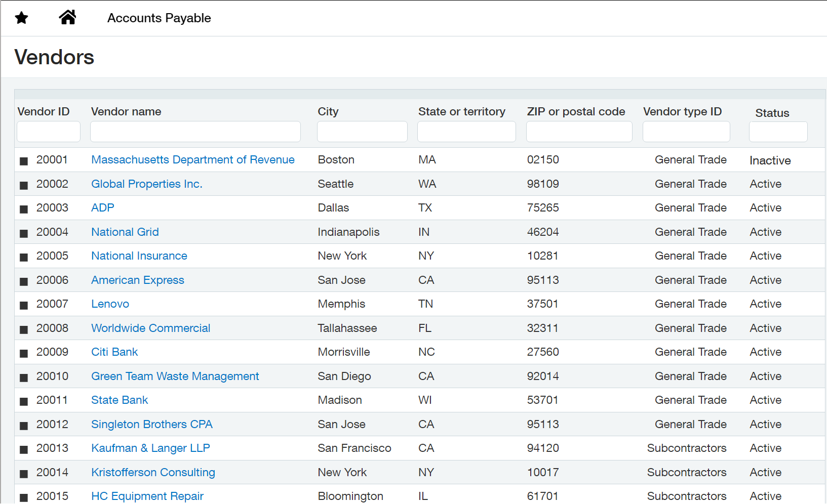
Task: Go to the home icon
Action: click(67, 17)
